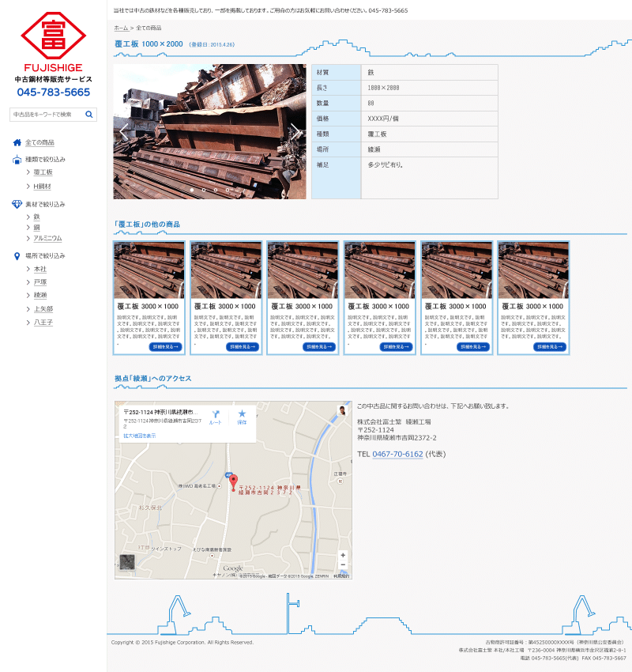Click the chevron before アルミニウム
Viewport: 632px width, 672px height.
coord(28,238)
